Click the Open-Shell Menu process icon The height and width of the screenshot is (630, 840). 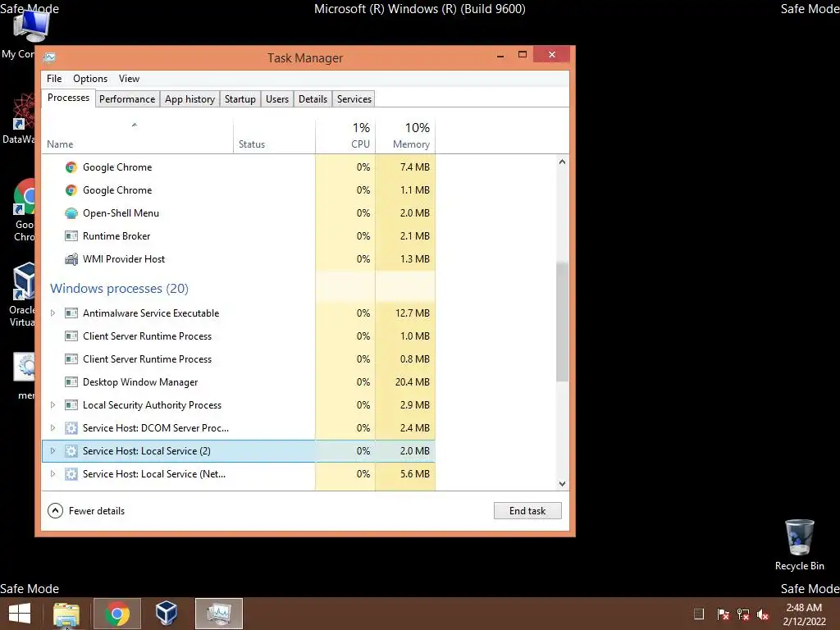[x=71, y=213]
